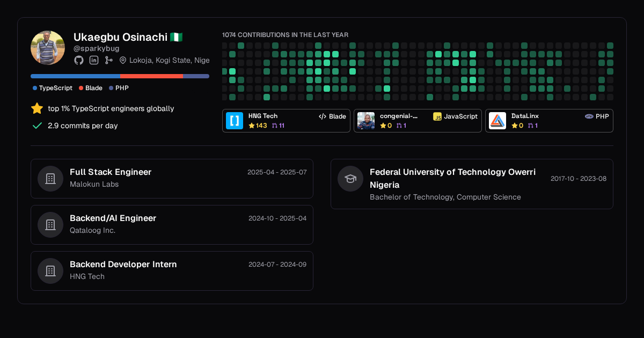Screen dimensions: 644x338
Task: Open the @sparkybug username handle
Action: (x=97, y=48)
